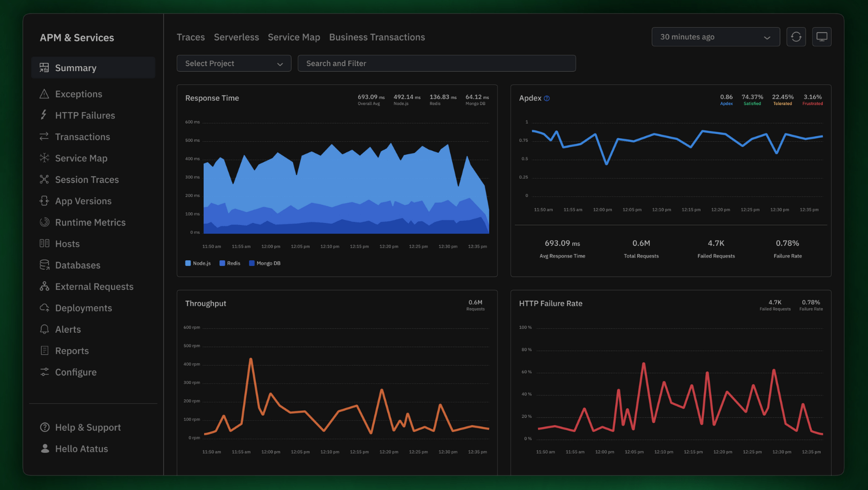Toggle the Mongo DB series visibility
This screenshot has width=868, height=490.
pyautogui.click(x=265, y=263)
